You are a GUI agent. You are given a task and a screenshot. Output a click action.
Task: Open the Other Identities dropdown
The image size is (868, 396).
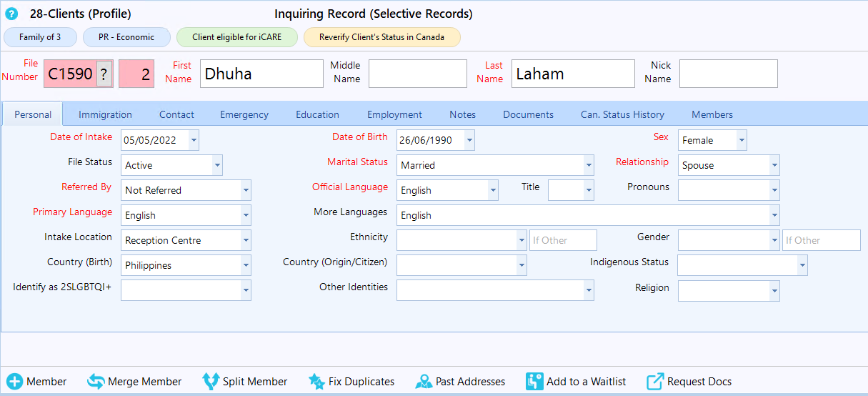coord(589,290)
